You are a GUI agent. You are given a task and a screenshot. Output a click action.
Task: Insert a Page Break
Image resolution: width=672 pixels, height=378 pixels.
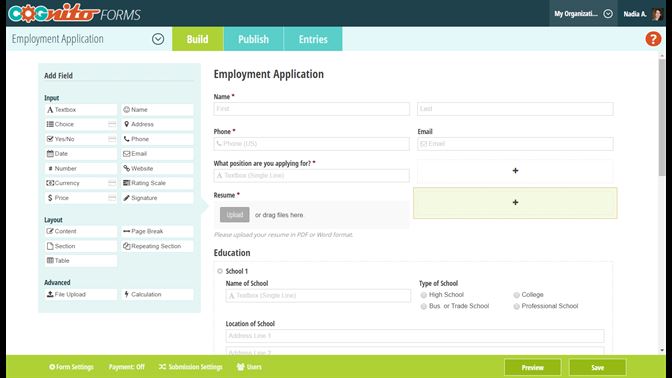pos(157,231)
